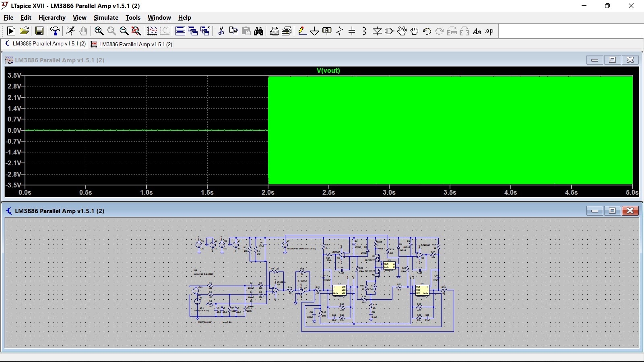Maximize the waveform plot sub-window
Screen dimensions: 644x362
click(x=612, y=60)
